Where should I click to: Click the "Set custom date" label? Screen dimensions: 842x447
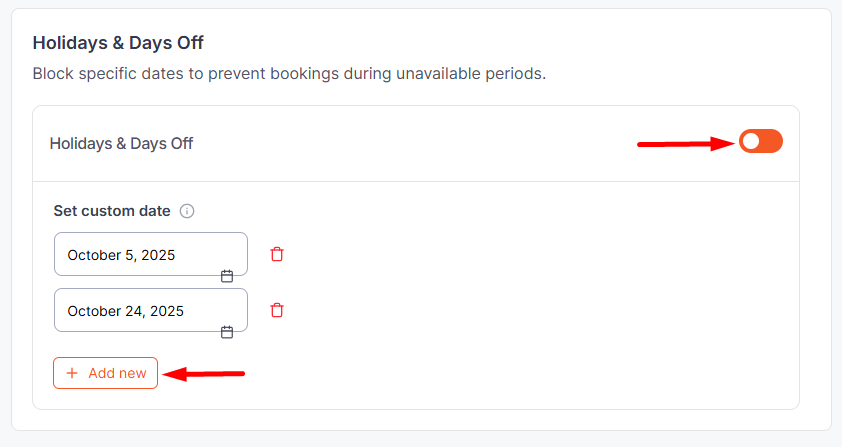pos(112,211)
